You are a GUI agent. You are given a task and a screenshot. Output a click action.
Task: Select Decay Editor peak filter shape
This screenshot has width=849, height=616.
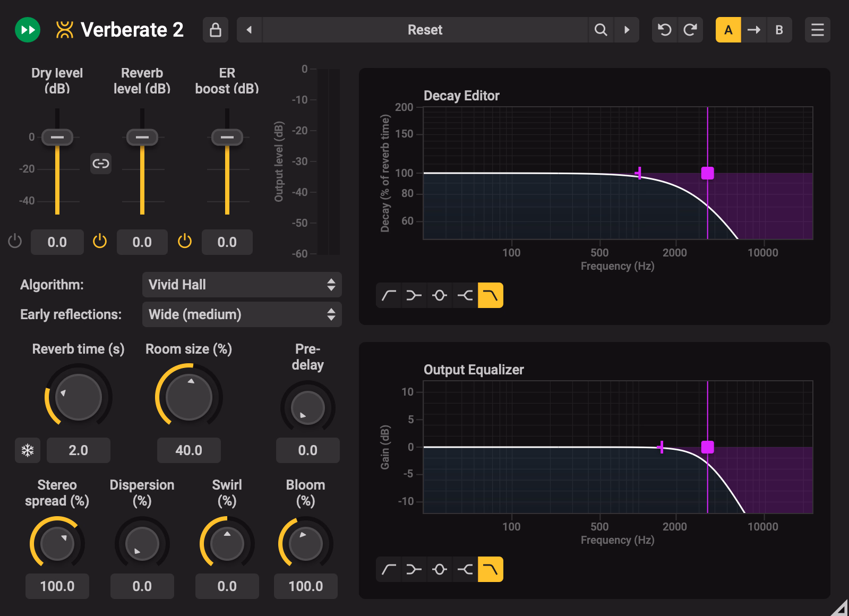pos(440,295)
